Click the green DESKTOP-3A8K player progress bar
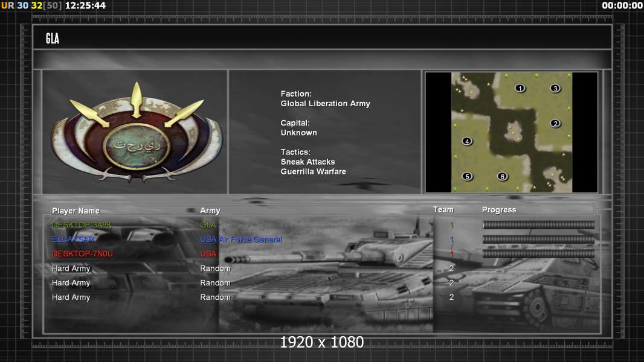This screenshot has width=644, height=362. tap(538, 224)
